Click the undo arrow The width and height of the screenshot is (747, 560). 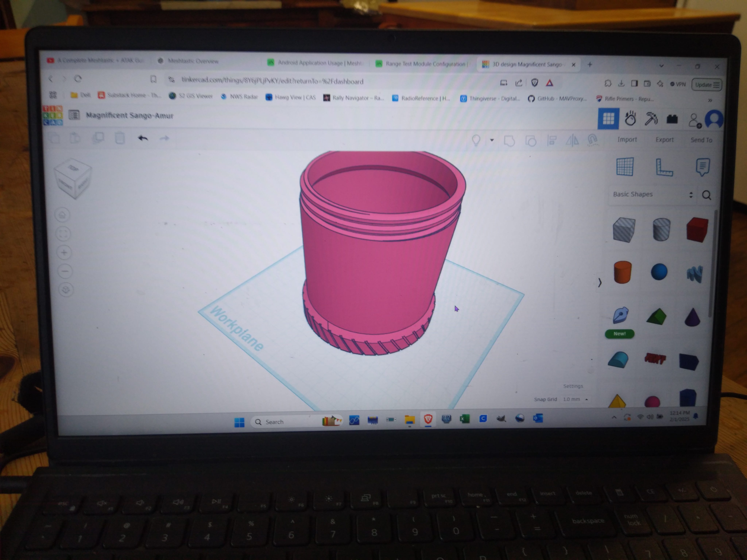pos(143,138)
